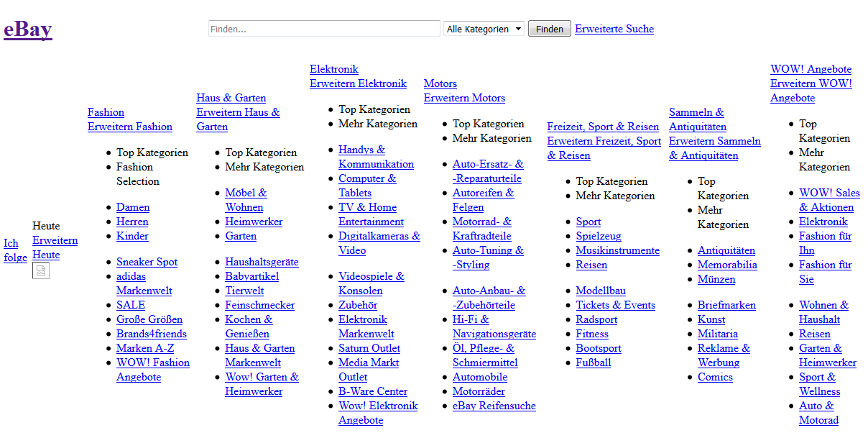Viewport: 868px width, 433px height.
Task: Open the Wohnen & Haushalt link
Action: point(823,312)
